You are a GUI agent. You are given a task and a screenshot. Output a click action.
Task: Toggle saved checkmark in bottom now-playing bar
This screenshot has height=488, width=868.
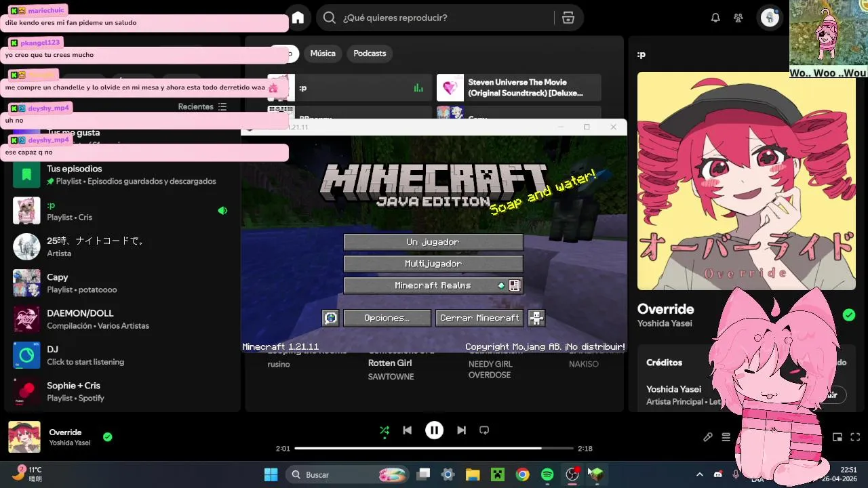(x=107, y=437)
